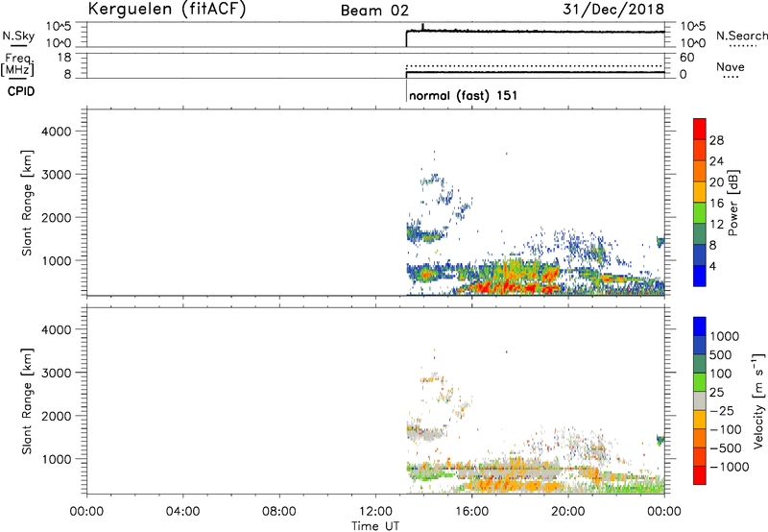This screenshot has width=768, height=532.
Task: Click the 16:00 time tick label
Action: [471, 512]
